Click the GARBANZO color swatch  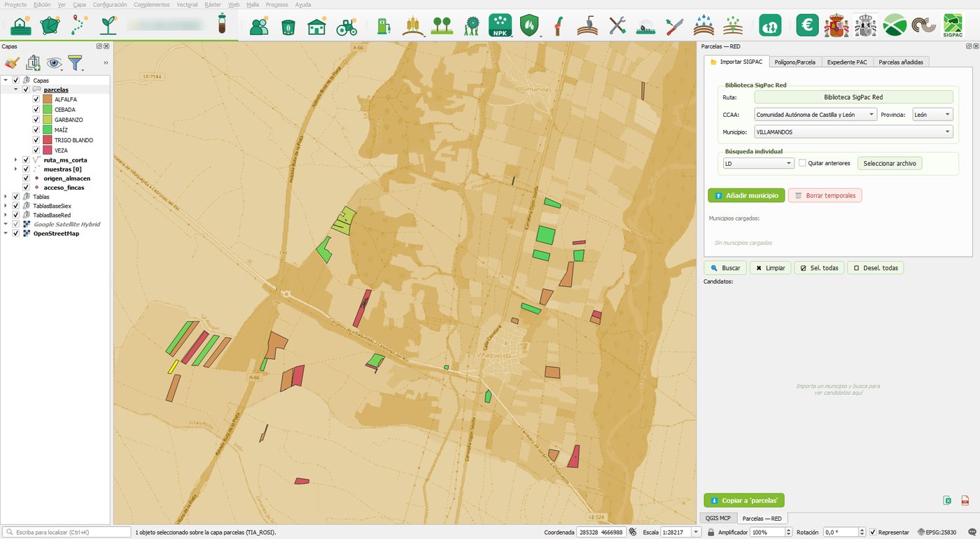[48, 120]
